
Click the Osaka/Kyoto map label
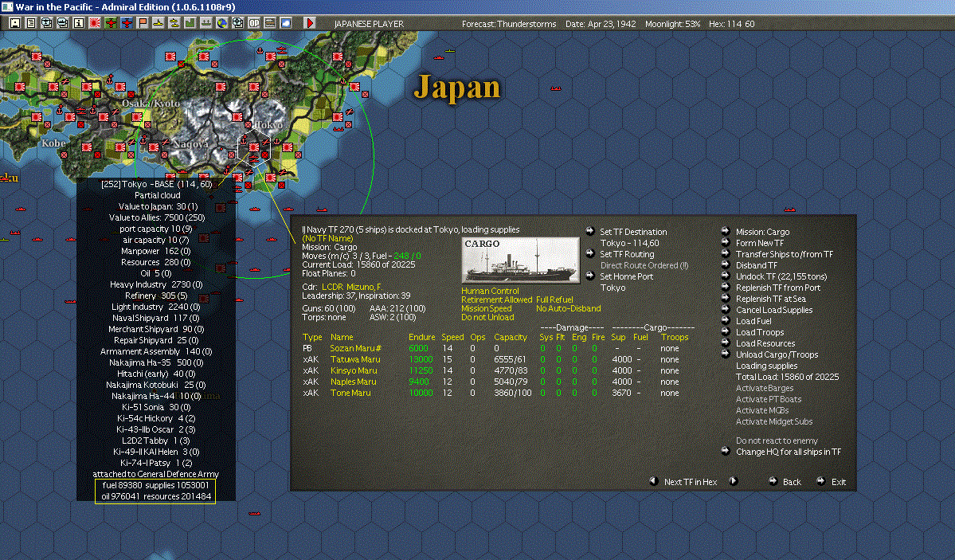tap(151, 103)
